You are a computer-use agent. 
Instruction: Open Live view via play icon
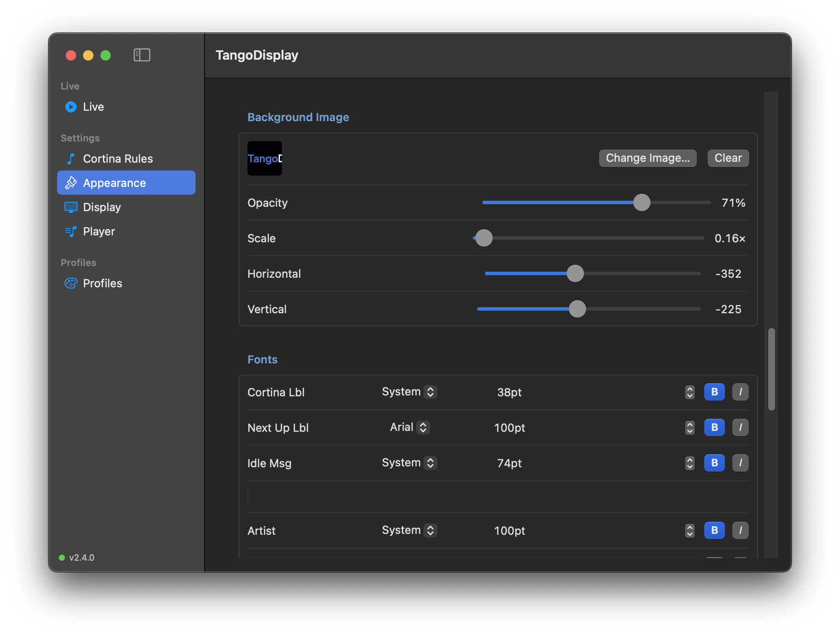point(71,107)
